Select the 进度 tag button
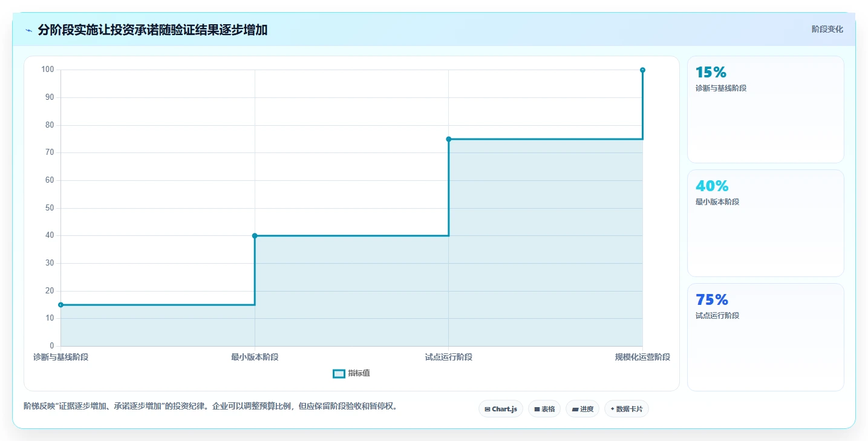Viewport: 868px width, 441px height. (x=582, y=409)
